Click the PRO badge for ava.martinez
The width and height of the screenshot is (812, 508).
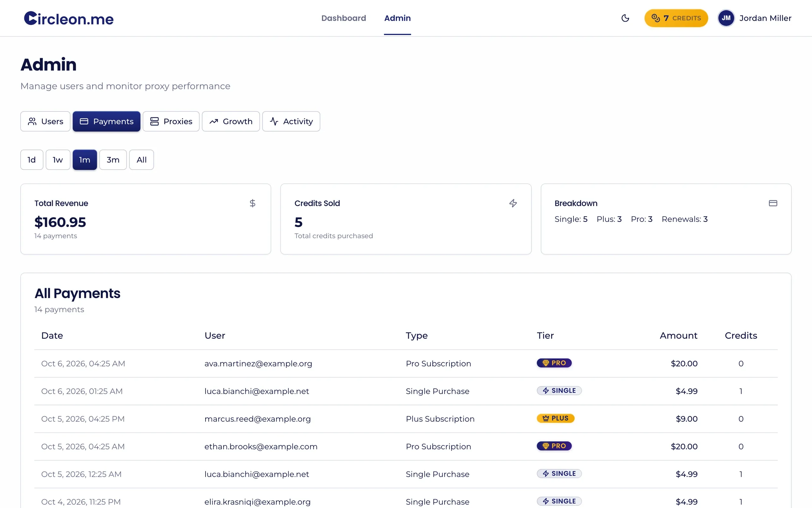coord(554,363)
